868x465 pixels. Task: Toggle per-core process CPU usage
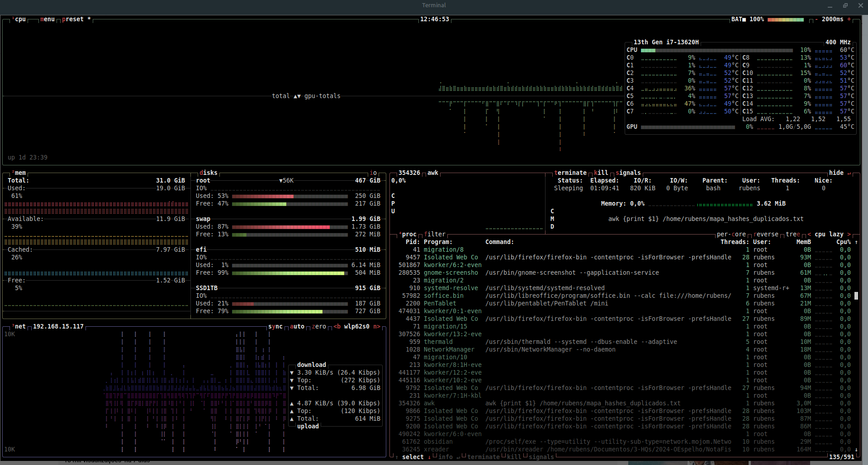pyautogui.click(x=731, y=234)
